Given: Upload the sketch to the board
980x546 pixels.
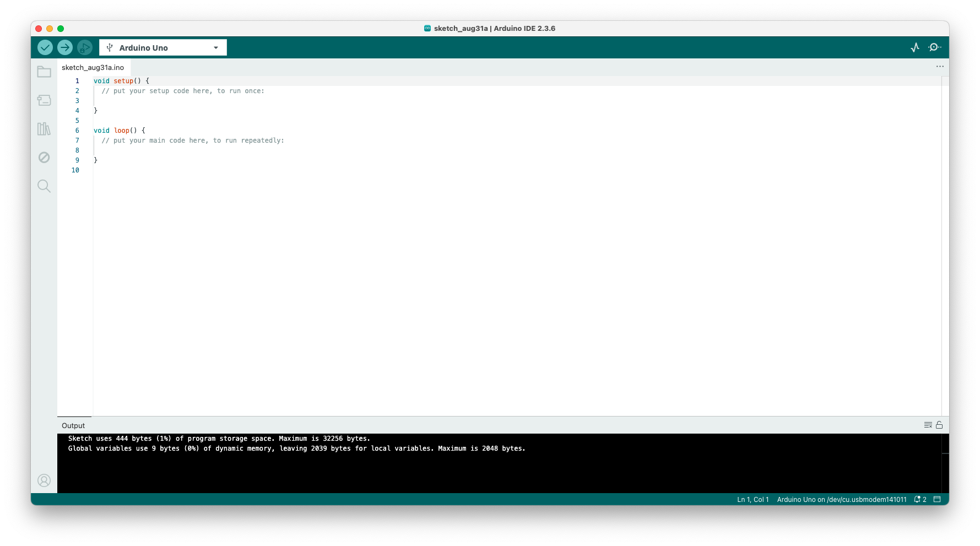Looking at the screenshot, I should 65,47.
